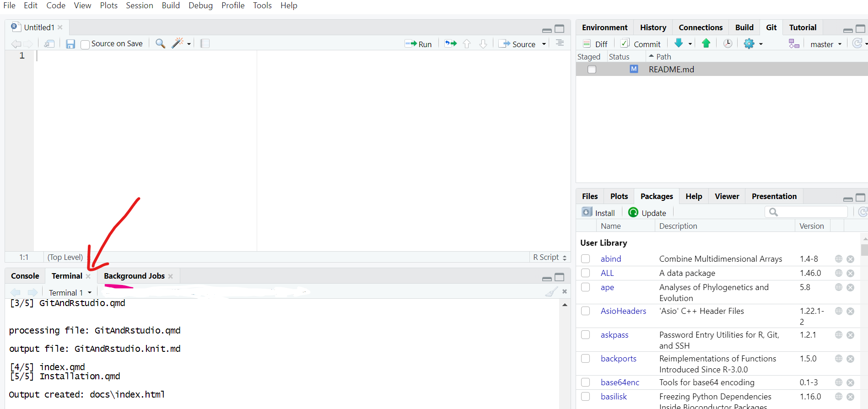Click the find/replace magnifying glass icon
The width and height of the screenshot is (868, 409).
(x=160, y=43)
